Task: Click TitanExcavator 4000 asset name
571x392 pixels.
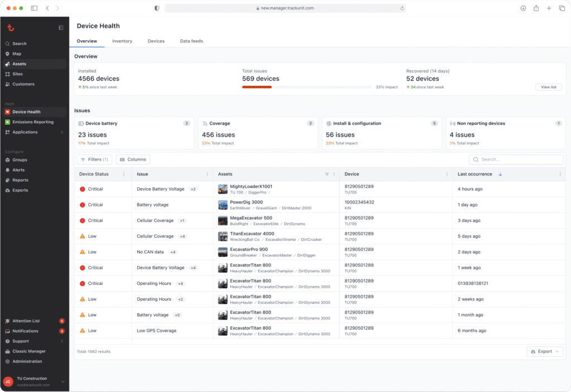Action: tap(252, 234)
